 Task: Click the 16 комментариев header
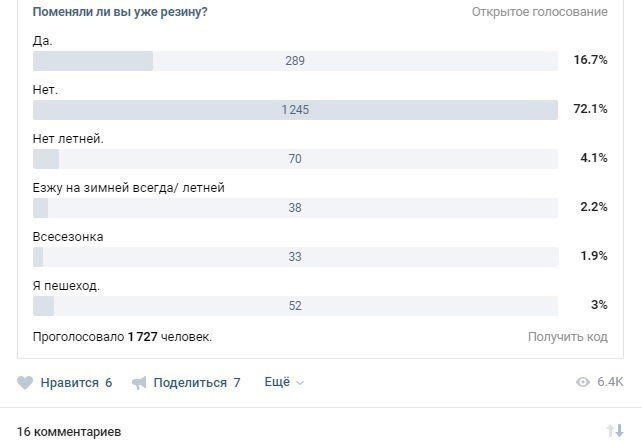pos(69,432)
